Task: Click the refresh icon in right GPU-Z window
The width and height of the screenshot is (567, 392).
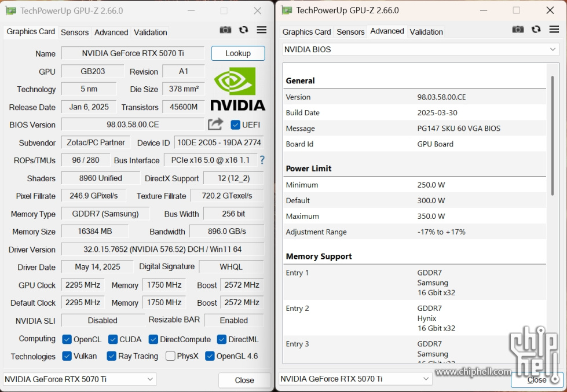Action: 536,30
